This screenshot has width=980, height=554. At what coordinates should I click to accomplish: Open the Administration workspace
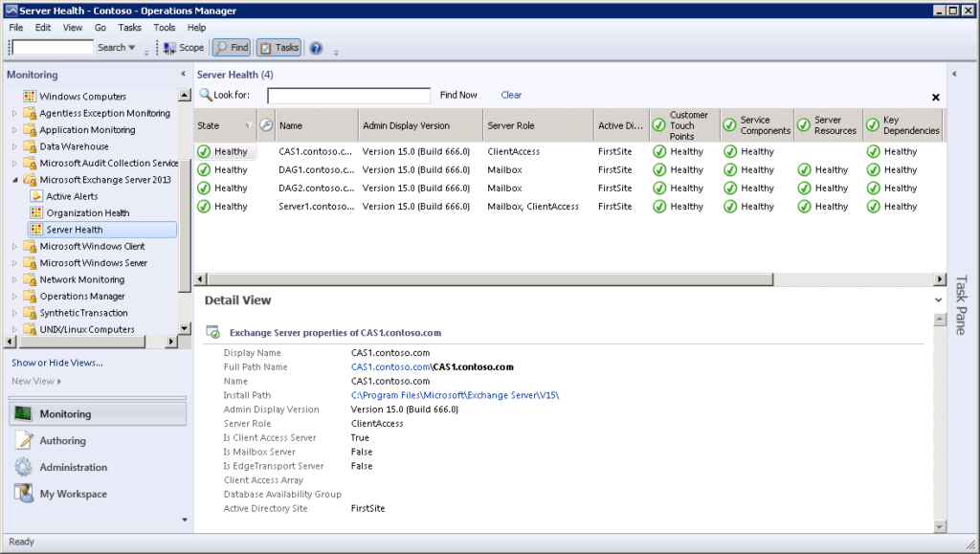(x=73, y=468)
